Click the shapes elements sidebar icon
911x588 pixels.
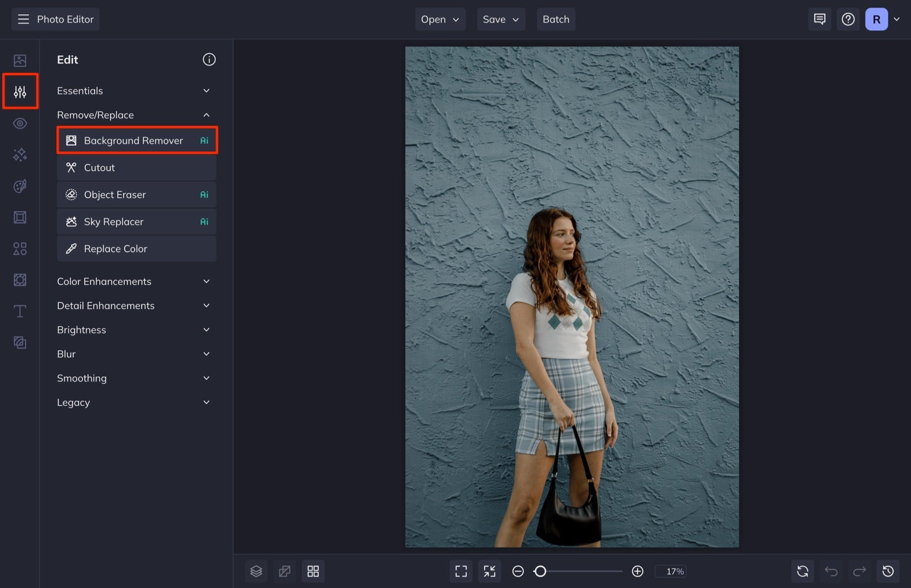[x=20, y=248]
